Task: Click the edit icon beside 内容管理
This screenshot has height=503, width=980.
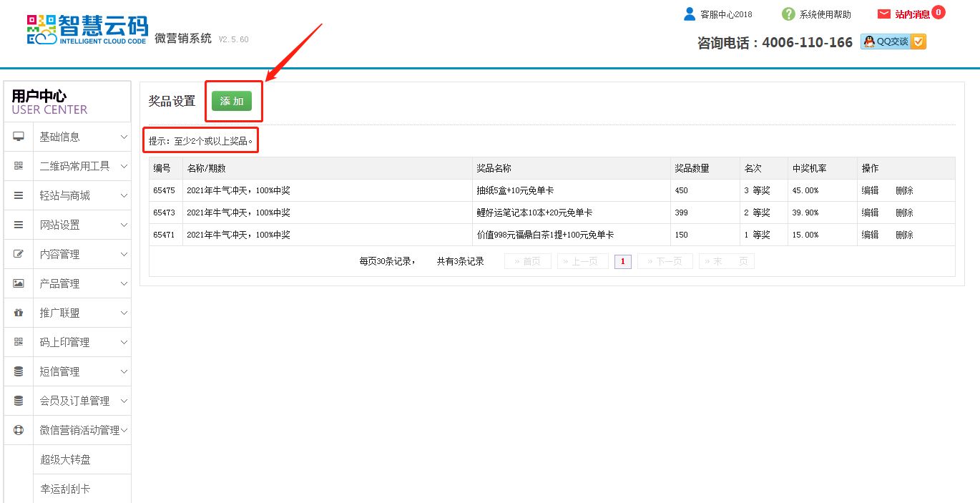Action: [19, 254]
